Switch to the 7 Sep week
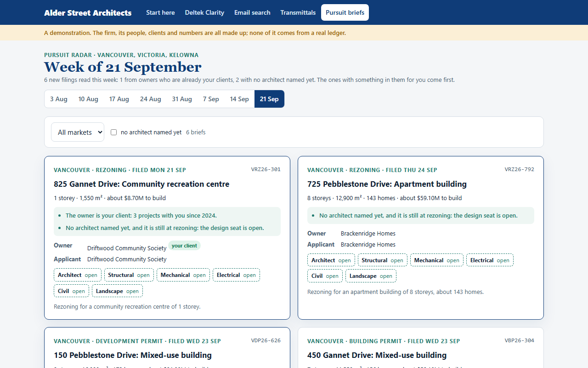This screenshot has height=368, width=588. click(x=211, y=99)
